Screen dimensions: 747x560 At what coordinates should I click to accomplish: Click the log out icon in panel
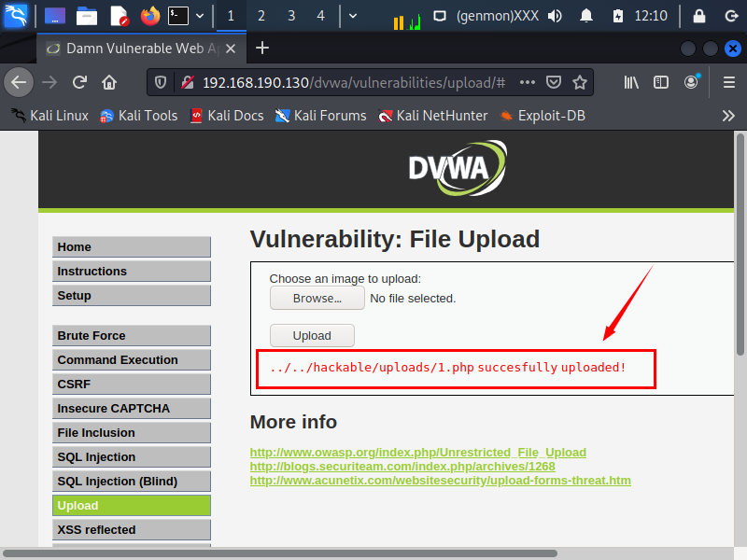point(731,16)
